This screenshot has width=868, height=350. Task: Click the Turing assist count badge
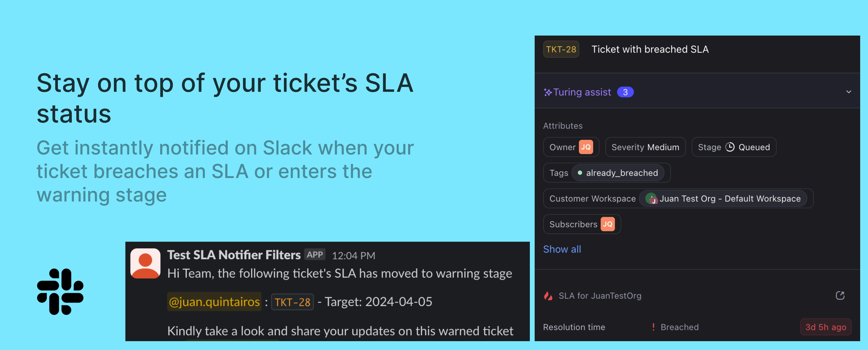tap(625, 92)
